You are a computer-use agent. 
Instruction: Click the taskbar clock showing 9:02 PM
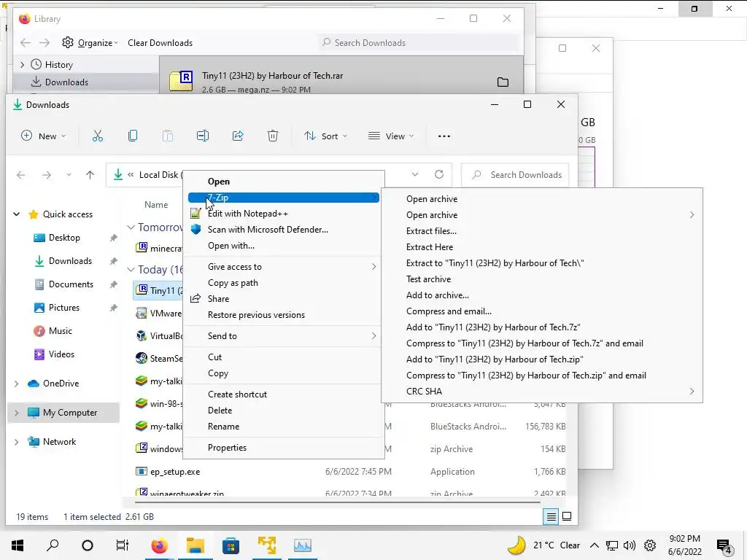pyautogui.click(x=684, y=545)
